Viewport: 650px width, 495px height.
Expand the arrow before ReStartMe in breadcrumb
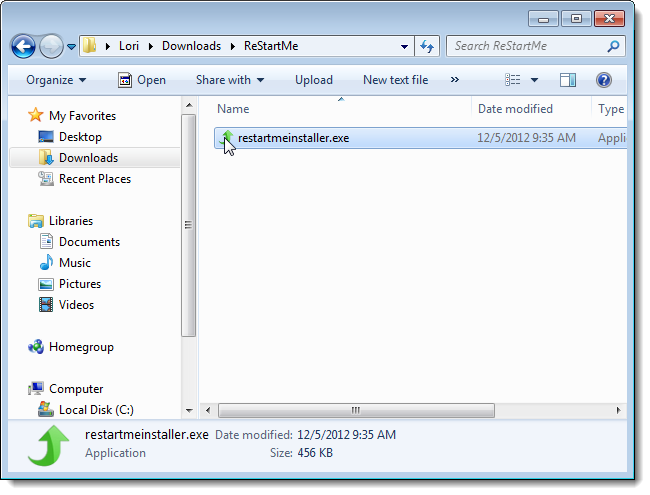(233, 46)
